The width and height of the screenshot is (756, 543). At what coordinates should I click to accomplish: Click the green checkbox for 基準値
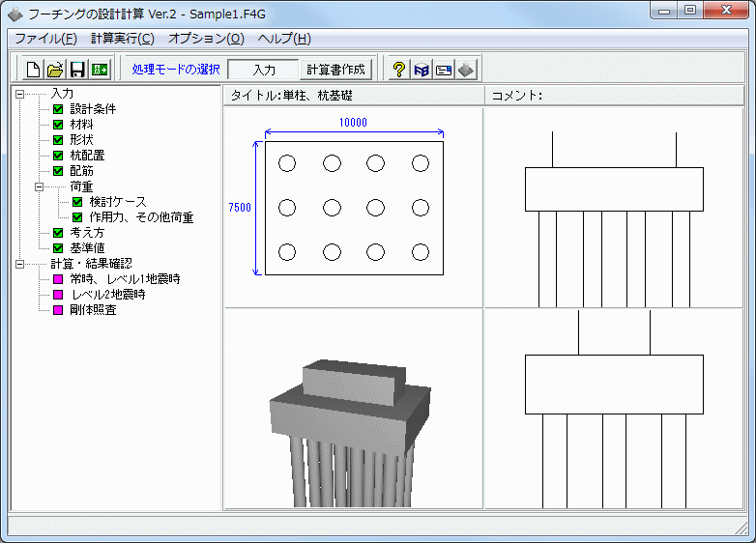[58, 248]
